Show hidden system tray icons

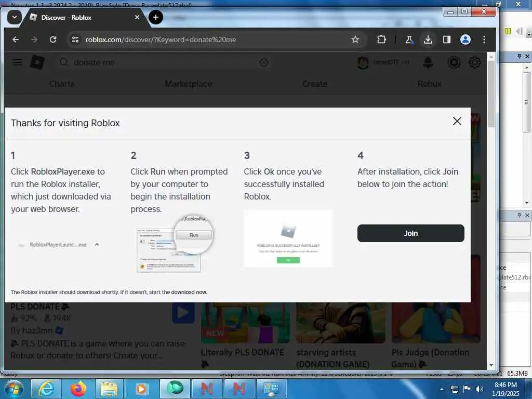pyautogui.click(x=442, y=389)
